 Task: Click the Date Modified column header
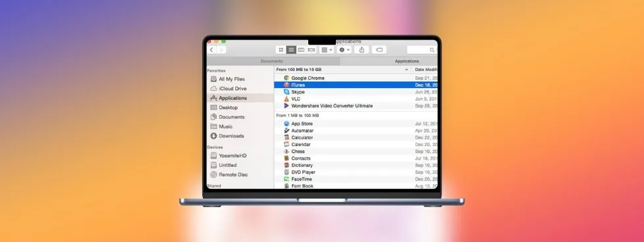[x=426, y=70]
